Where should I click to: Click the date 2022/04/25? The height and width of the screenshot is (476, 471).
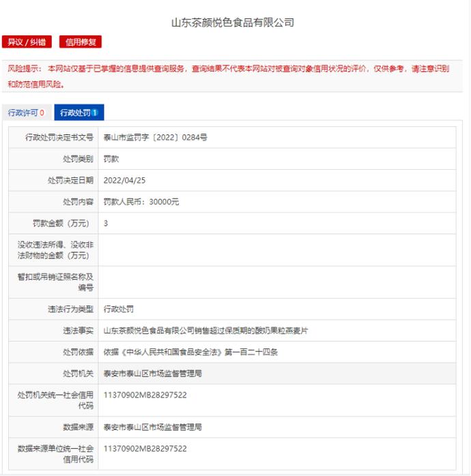pyautogui.click(x=125, y=180)
